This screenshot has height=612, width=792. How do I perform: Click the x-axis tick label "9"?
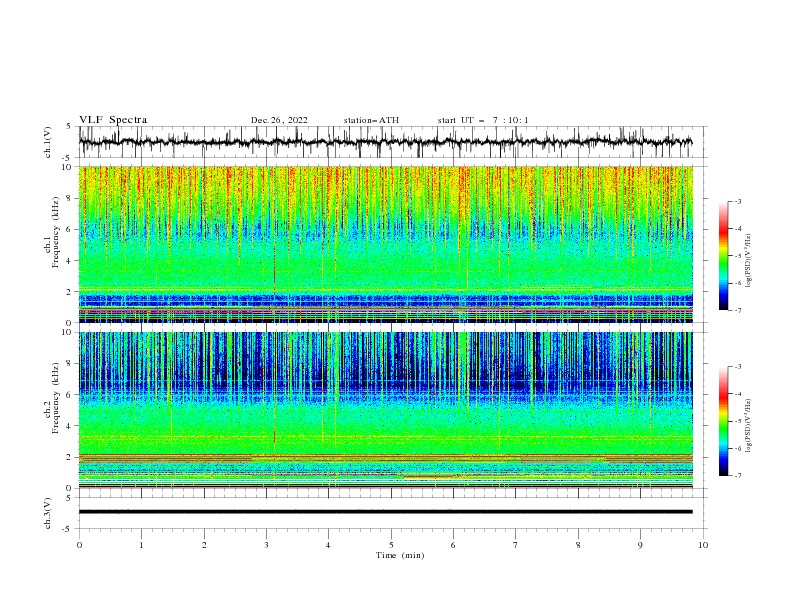point(640,545)
